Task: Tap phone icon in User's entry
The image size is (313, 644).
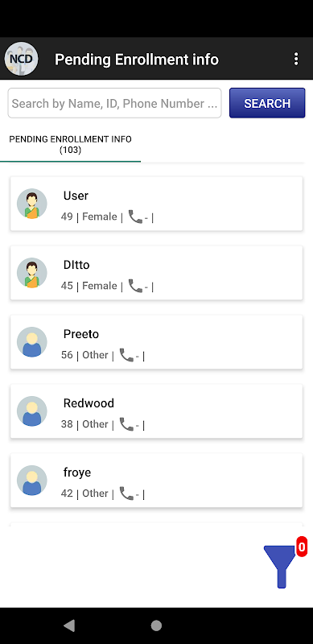Action: click(135, 217)
